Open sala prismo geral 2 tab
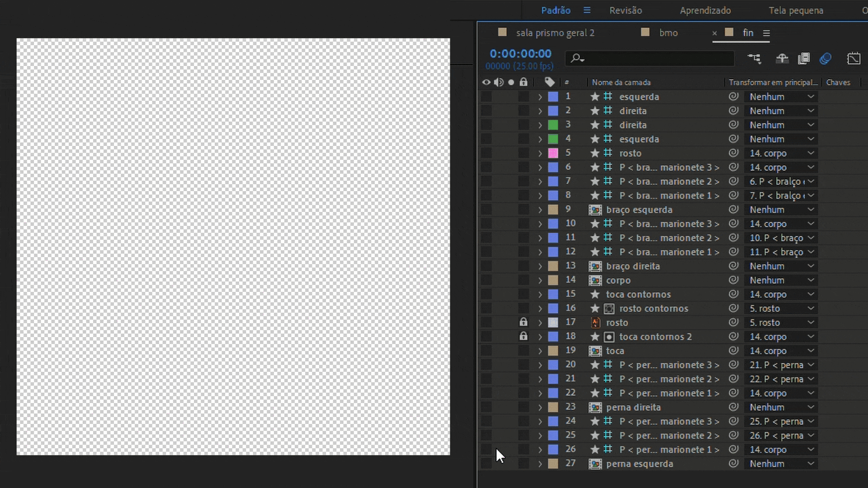 [555, 33]
